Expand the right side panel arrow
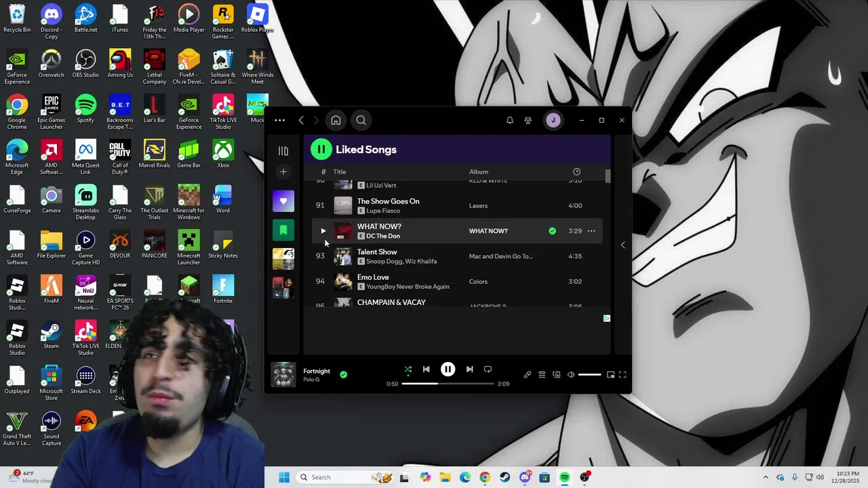 click(623, 245)
